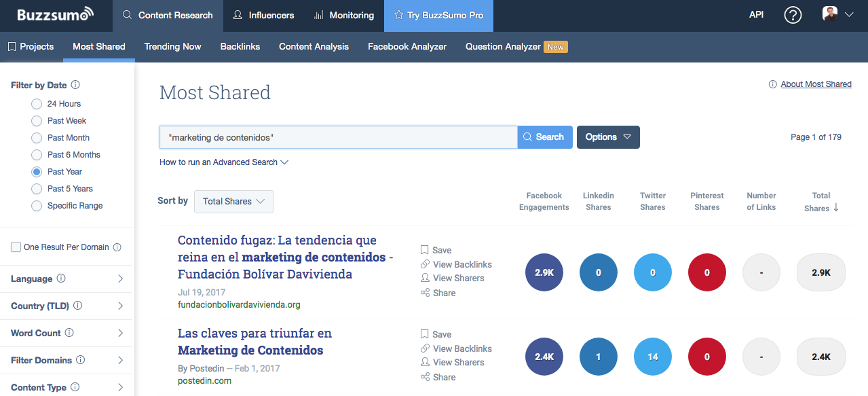The image size is (868, 396).
Task: Click the Content Type info icon
Action: (75, 387)
